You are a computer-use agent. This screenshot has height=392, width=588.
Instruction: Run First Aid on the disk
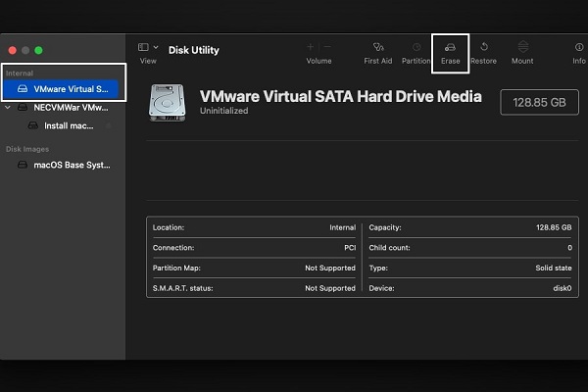[378, 53]
